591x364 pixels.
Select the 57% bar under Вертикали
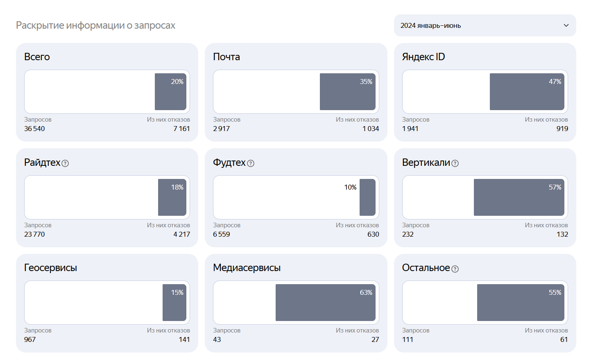(519, 197)
